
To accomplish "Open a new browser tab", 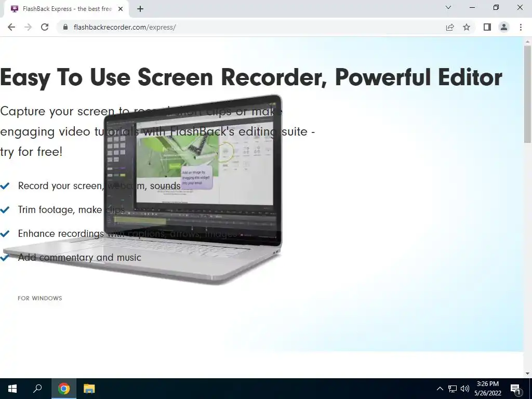I will 140,9.
